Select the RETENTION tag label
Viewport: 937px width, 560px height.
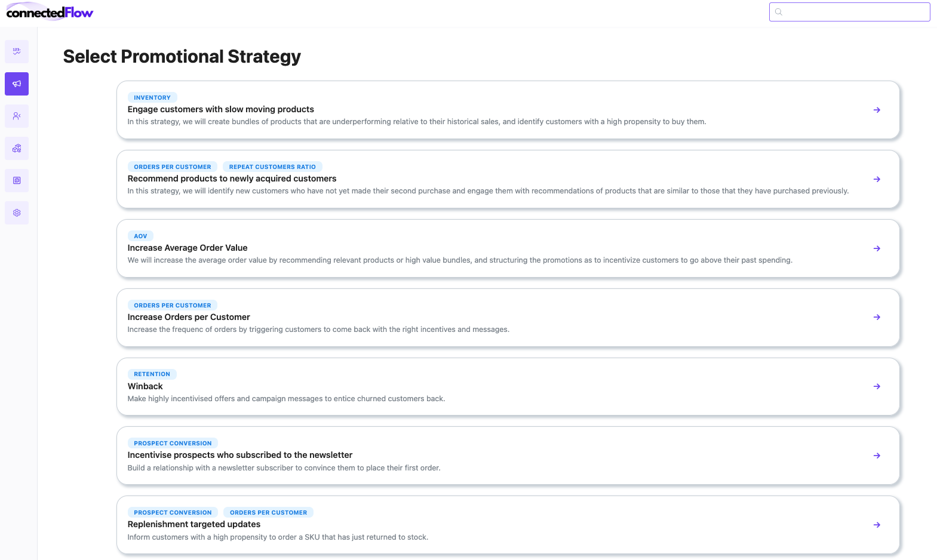(152, 374)
